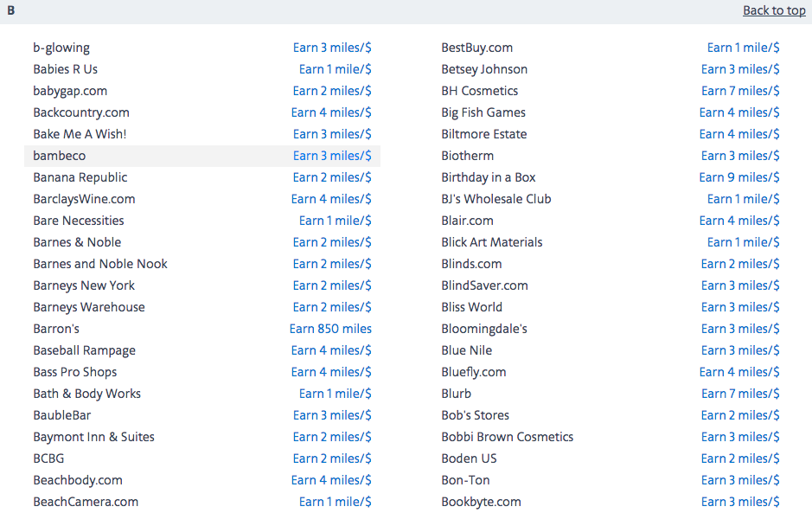Select Bob's Stores listing
812x513 pixels.
[x=475, y=415]
